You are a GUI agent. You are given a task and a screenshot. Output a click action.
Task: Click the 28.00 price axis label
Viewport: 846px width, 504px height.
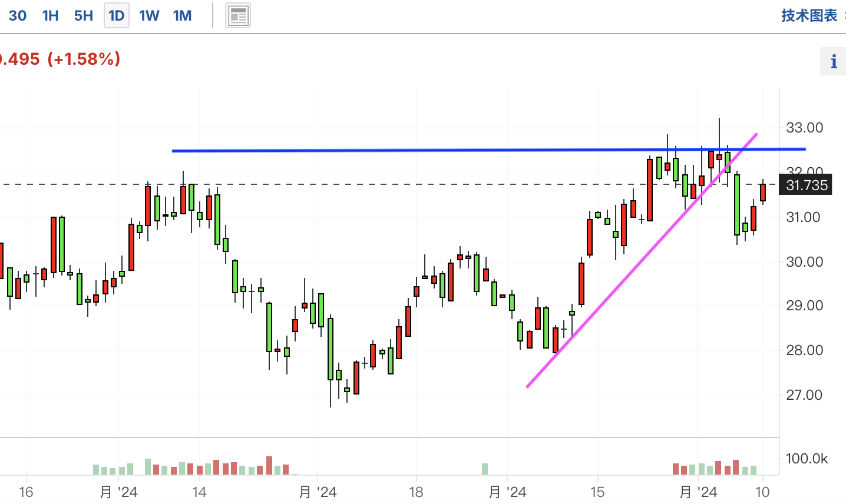pos(805,350)
